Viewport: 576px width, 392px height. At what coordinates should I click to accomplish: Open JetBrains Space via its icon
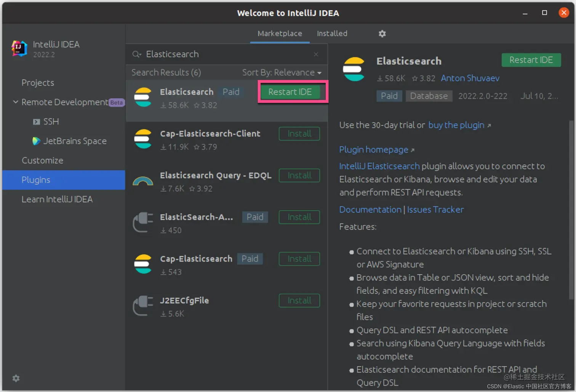pos(36,141)
